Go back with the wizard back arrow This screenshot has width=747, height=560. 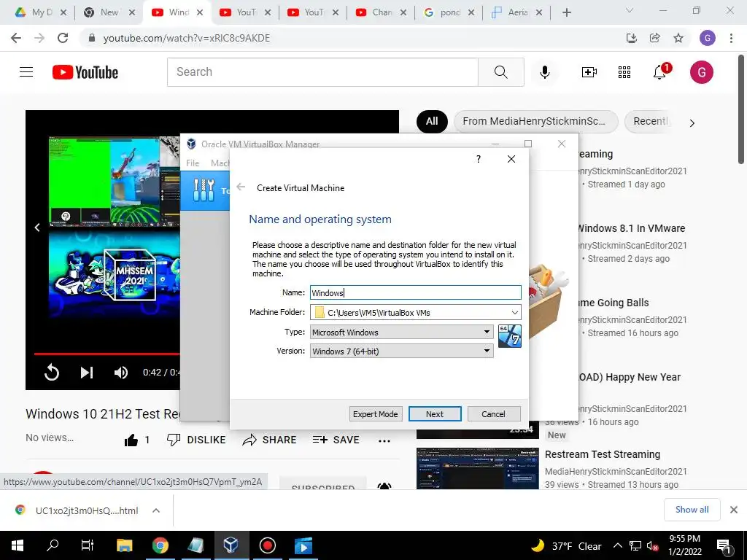(241, 187)
